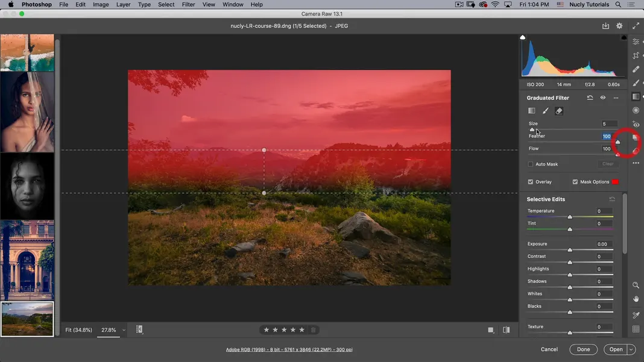Toggle full screen mode icon
Image resolution: width=644 pixels, height=362 pixels.
[636, 26]
